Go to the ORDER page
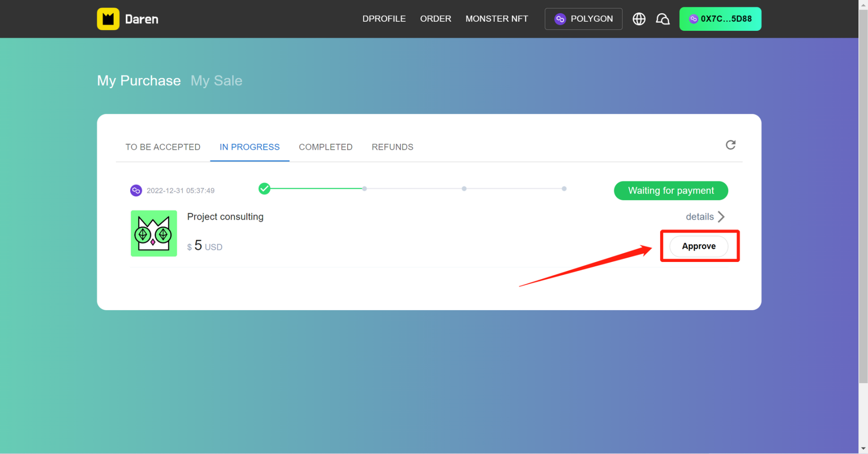Viewport: 868px width, 454px height. pos(435,19)
